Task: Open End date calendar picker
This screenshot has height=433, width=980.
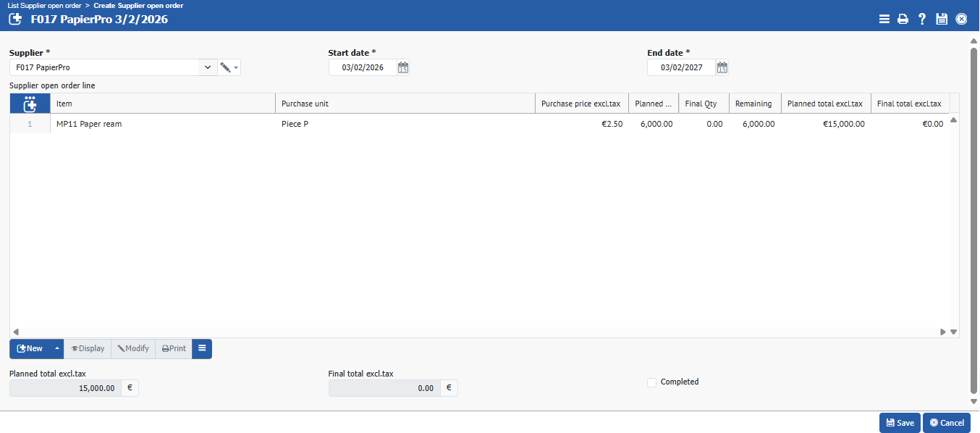Action: 722,67
